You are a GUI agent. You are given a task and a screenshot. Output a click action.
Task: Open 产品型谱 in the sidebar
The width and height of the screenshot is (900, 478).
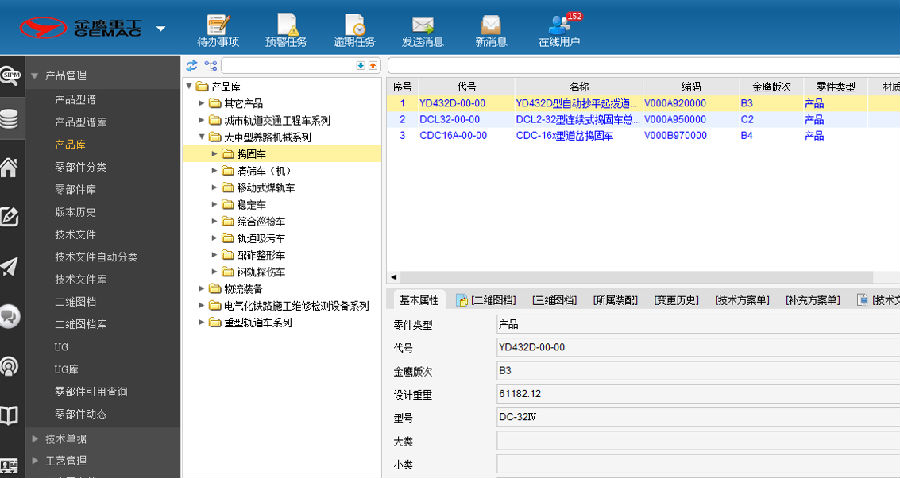pyautogui.click(x=75, y=100)
